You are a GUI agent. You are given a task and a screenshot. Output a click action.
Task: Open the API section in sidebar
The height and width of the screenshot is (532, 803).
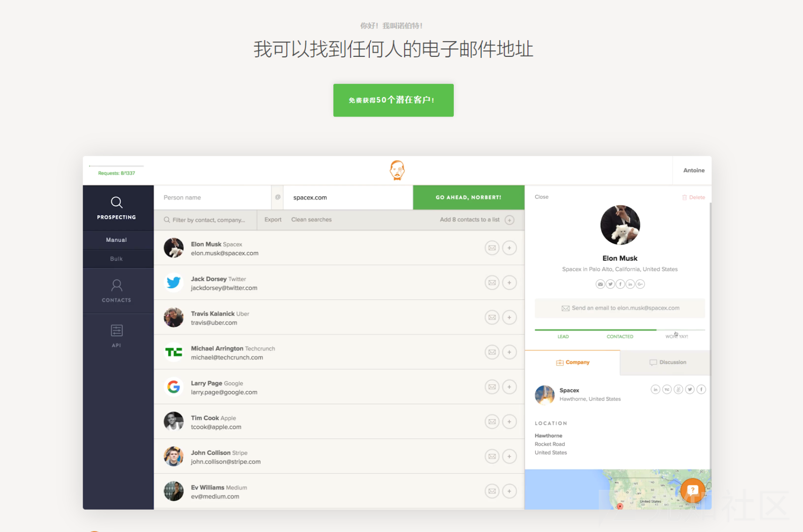click(117, 336)
